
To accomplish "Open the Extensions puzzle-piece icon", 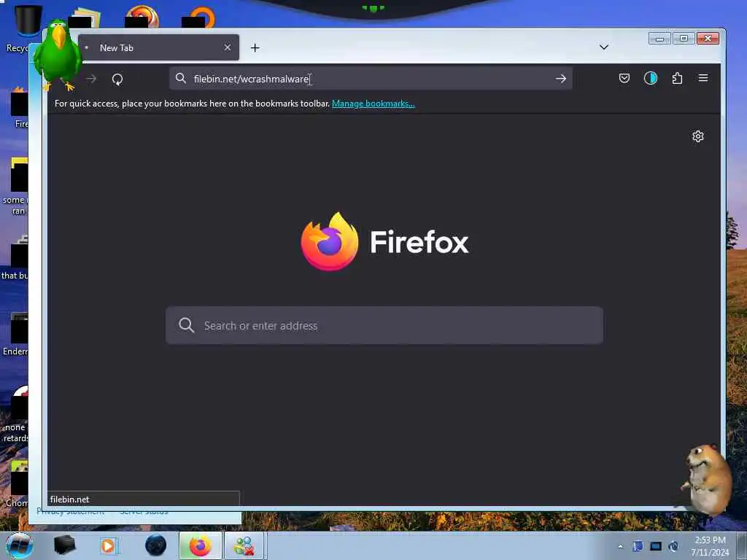I will [x=677, y=78].
